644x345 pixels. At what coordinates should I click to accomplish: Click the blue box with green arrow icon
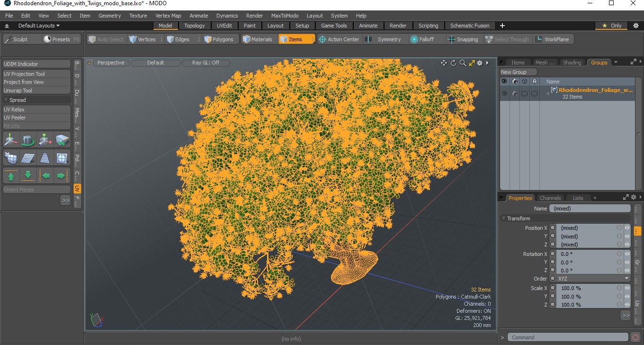coord(62,140)
